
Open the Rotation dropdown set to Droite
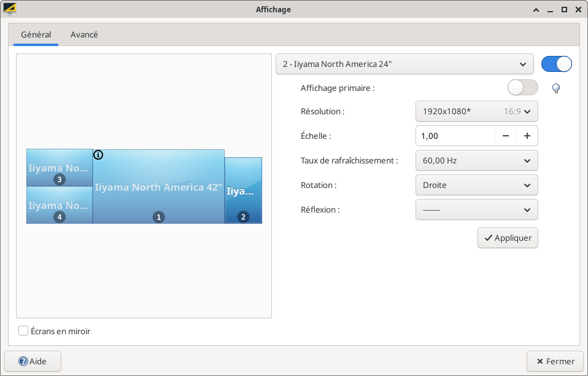(476, 185)
